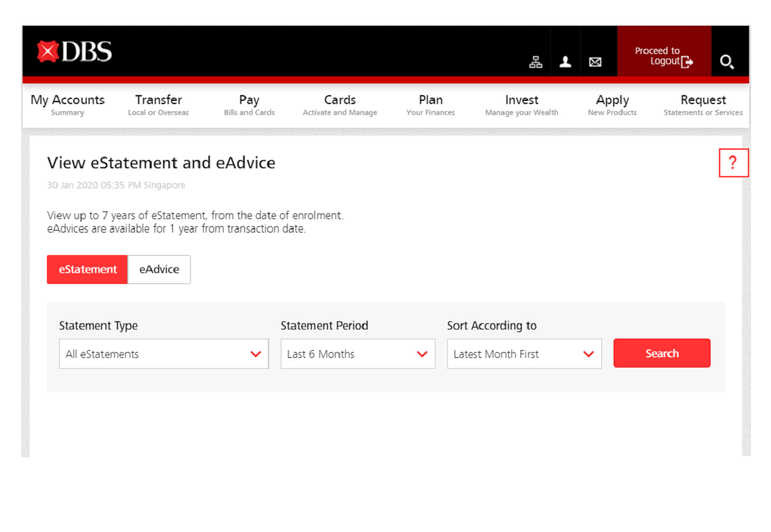Open the help question mark icon
The width and height of the screenshot is (771, 532).
tap(734, 163)
